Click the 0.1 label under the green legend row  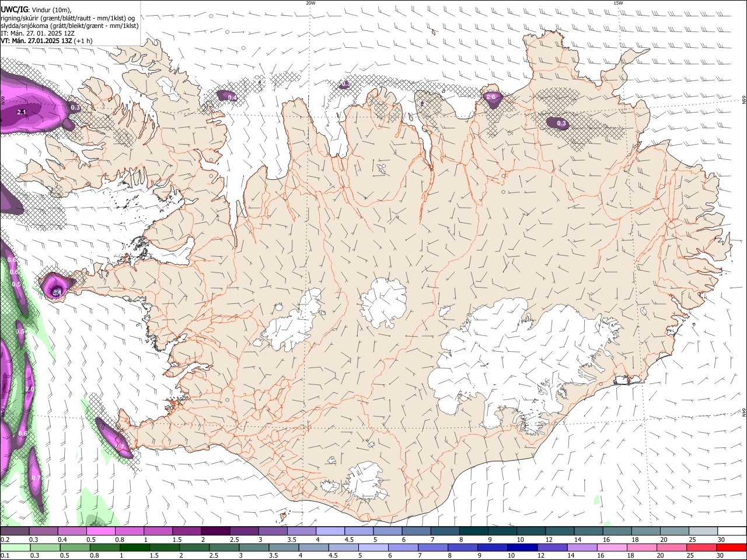click(5, 555)
